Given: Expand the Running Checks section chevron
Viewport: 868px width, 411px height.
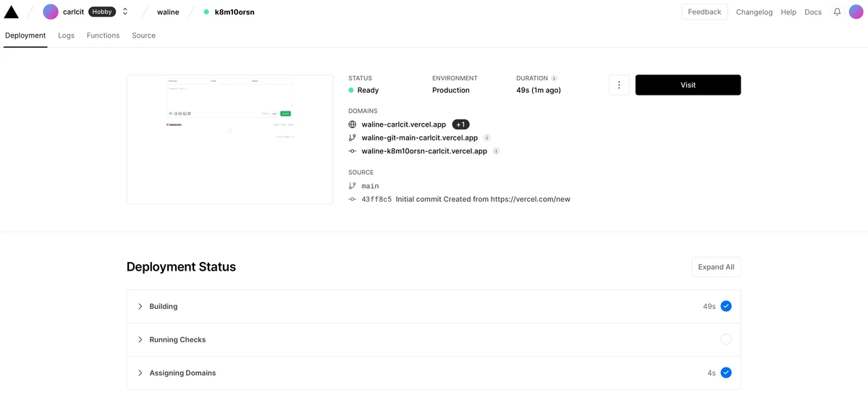Looking at the screenshot, I should pyautogui.click(x=140, y=339).
